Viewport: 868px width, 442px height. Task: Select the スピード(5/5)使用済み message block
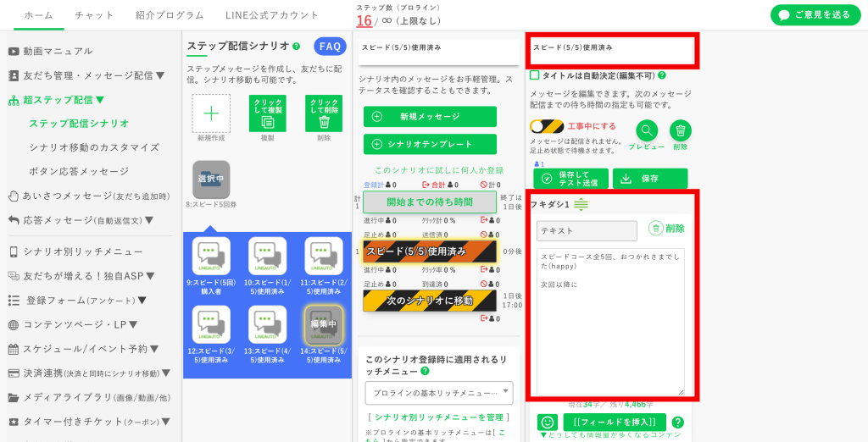[x=430, y=251]
